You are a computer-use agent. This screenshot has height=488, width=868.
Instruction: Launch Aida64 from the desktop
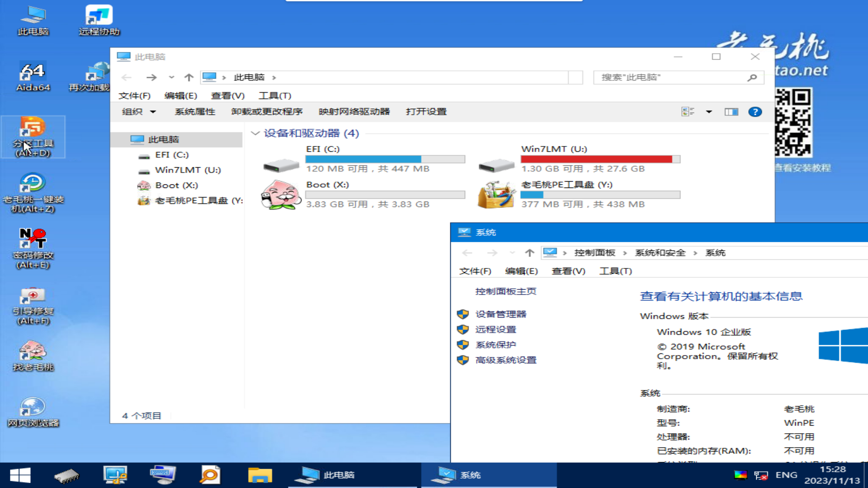click(33, 77)
